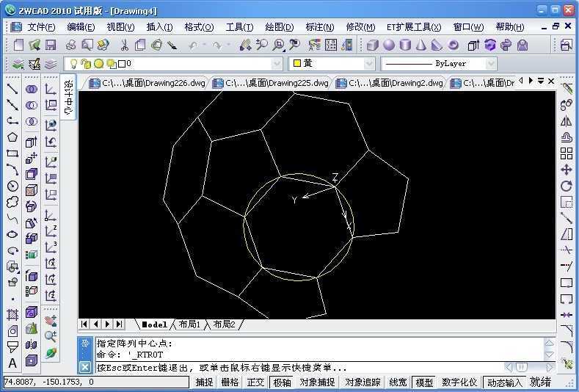The height and width of the screenshot is (392, 579).
Task: Select the Line tool in draw toolbar
Action: click(x=12, y=89)
